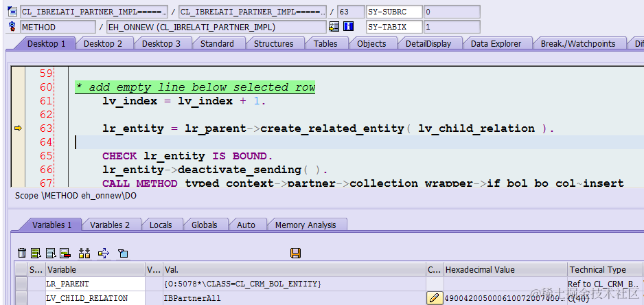Open the Objects tab
The image size is (644, 305).
click(x=371, y=43)
